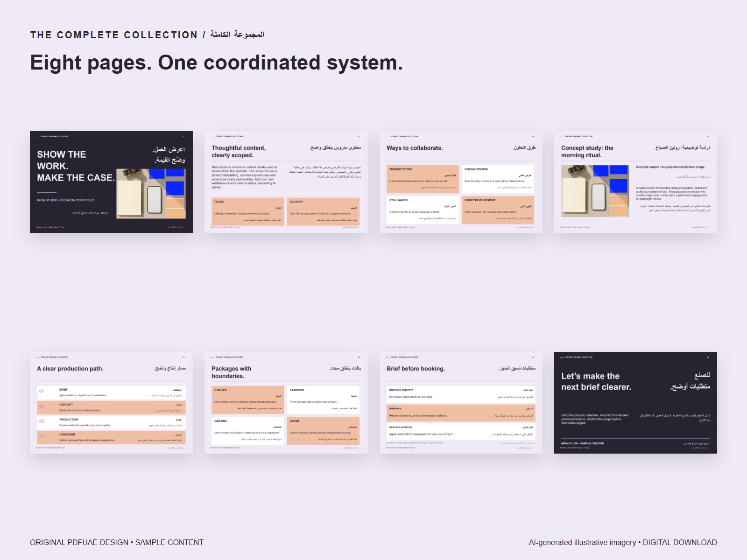Click the notebook-and-phone image on the cover page
The image size is (747, 560).
151,194
